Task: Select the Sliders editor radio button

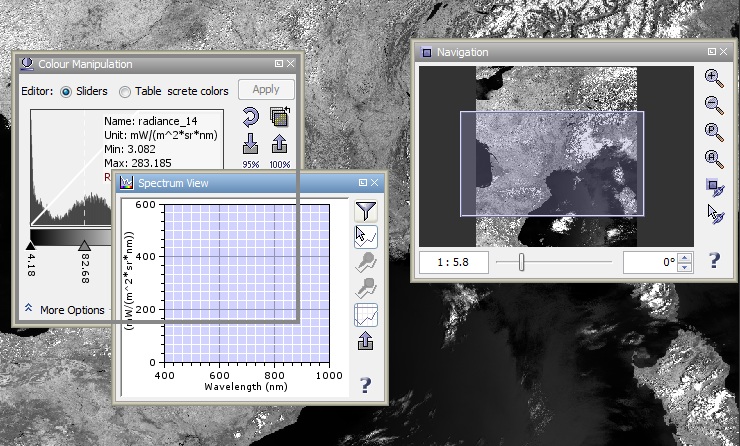Action: click(x=67, y=92)
